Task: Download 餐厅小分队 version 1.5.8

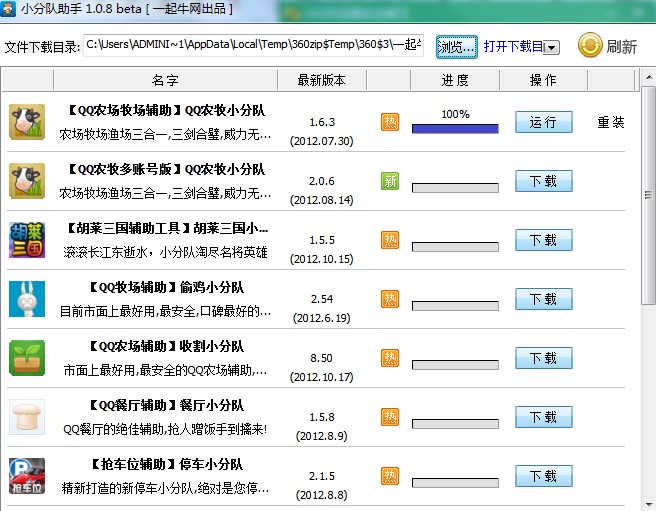Action: [x=543, y=417]
